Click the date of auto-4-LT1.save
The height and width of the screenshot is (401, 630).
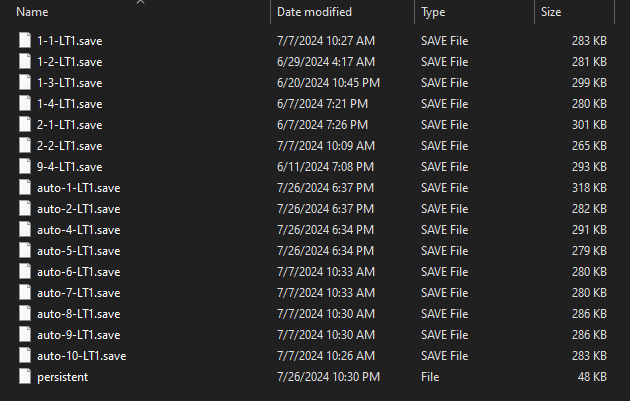point(325,229)
